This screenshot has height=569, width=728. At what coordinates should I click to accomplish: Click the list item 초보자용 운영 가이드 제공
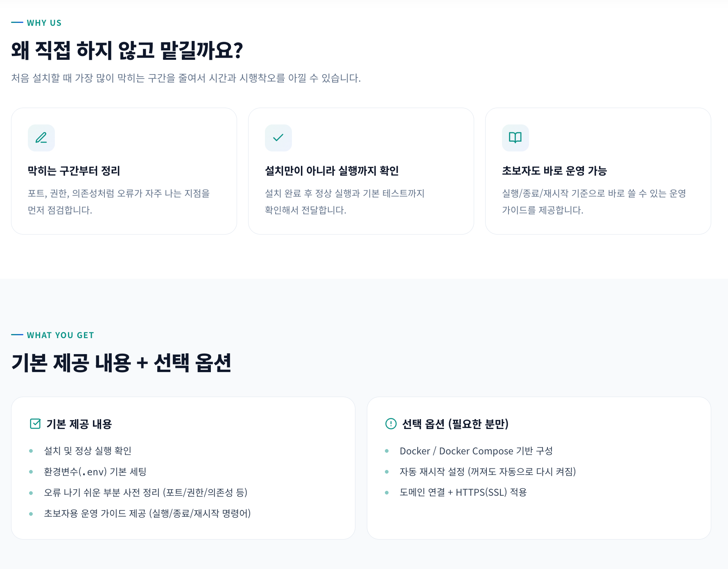pos(147,513)
